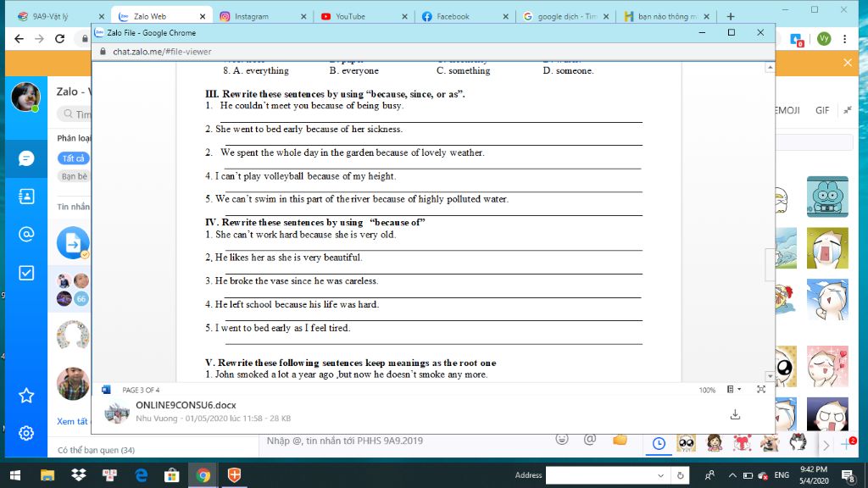This screenshot has height=488, width=868.
Task: Open the Chrome three-dot menu
Action: point(845,39)
